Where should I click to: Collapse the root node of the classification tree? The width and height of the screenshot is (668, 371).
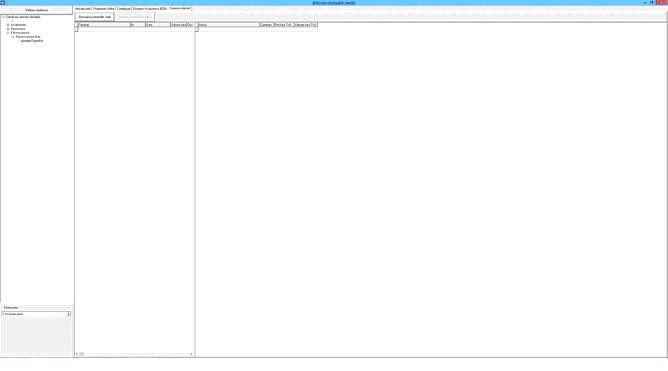pos(3,17)
